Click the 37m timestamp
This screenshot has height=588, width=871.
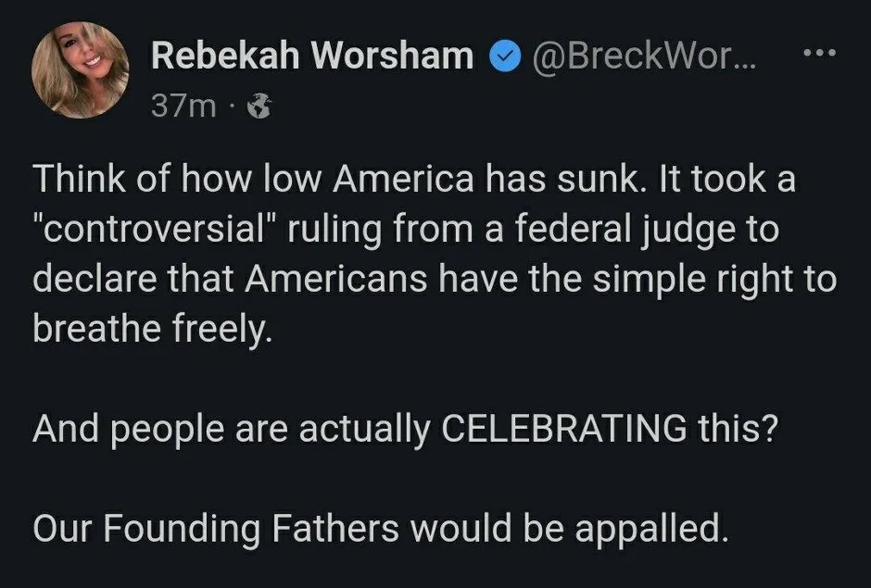[183, 107]
